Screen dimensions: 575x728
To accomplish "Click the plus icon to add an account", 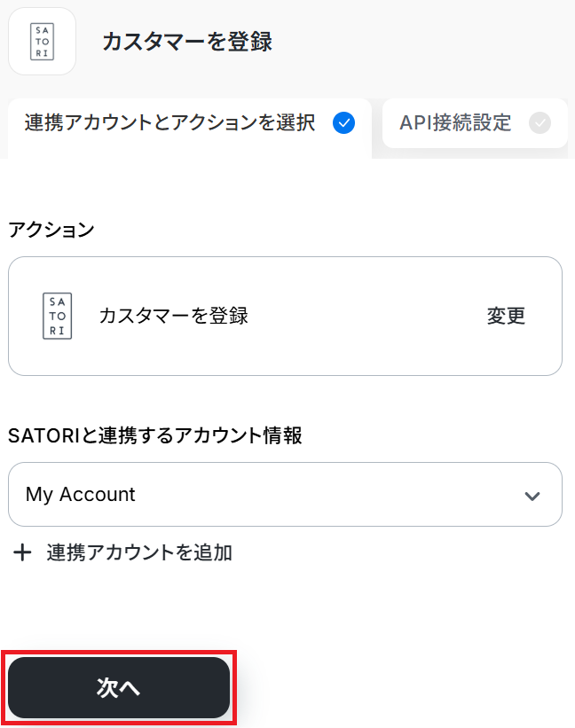I will (x=22, y=553).
